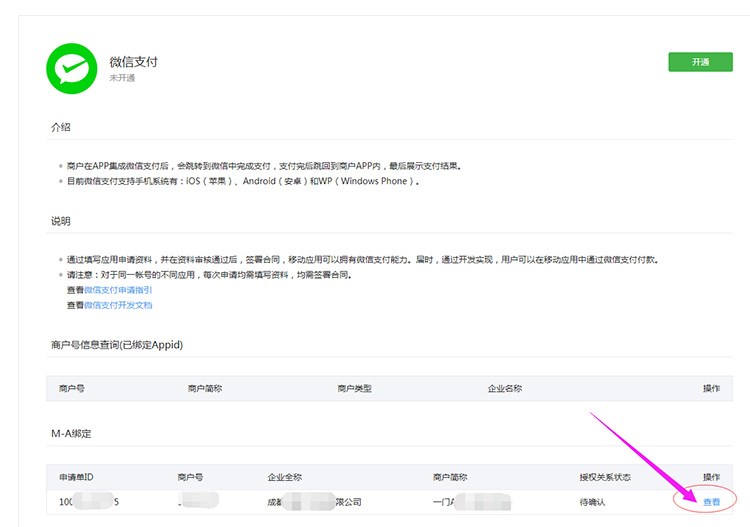750x527 pixels.
Task: Open the 微信支付申请指引 link
Action: click(118, 290)
